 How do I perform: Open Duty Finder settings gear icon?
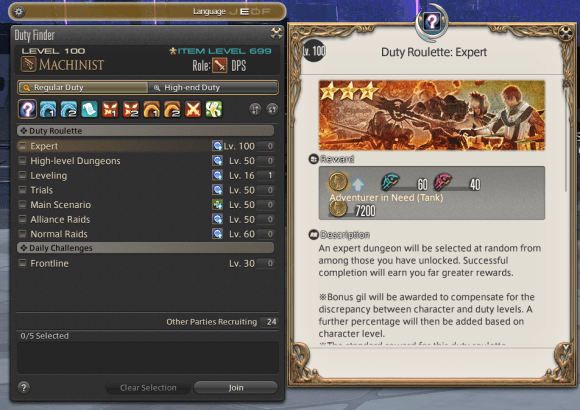tap(19, 11)
